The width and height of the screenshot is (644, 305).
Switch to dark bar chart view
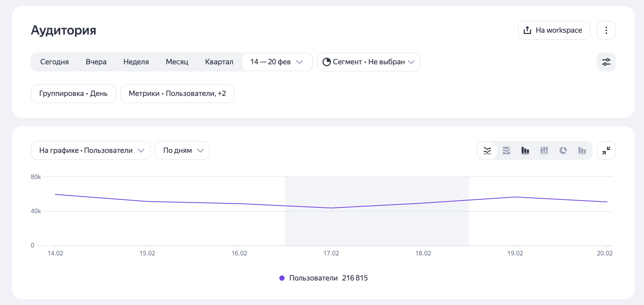[x=525, y=151]
